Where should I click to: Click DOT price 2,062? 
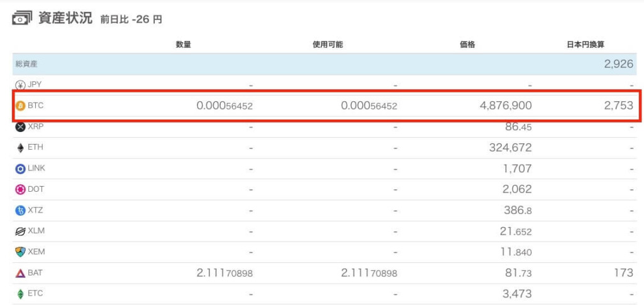518,189
